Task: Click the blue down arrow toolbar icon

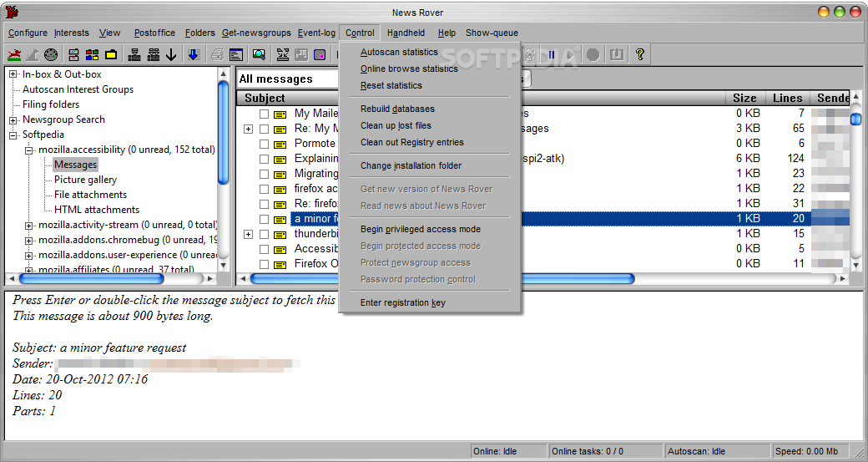Action: tap(194, 54)
